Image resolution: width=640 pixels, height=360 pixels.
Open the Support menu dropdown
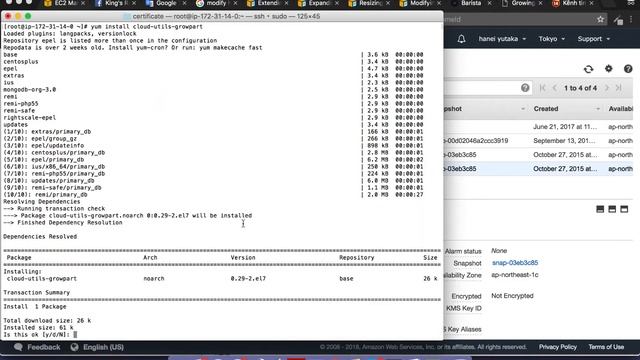pyautogui.click(x=593, y=39)
